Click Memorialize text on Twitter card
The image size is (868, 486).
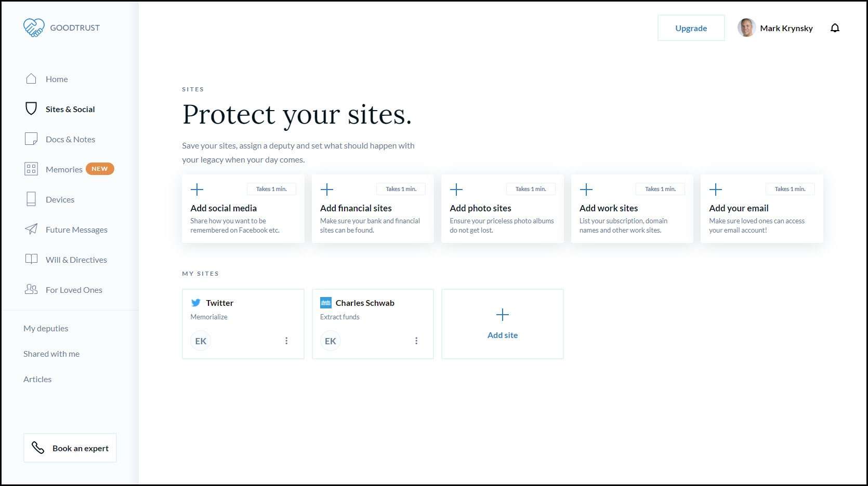pyautogui.click(x=209, y=317)
